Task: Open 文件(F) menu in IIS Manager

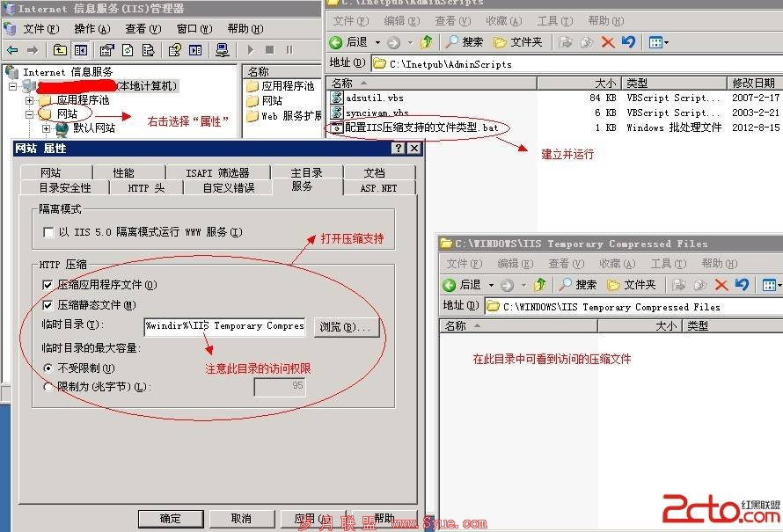Action: pos(41,29)
